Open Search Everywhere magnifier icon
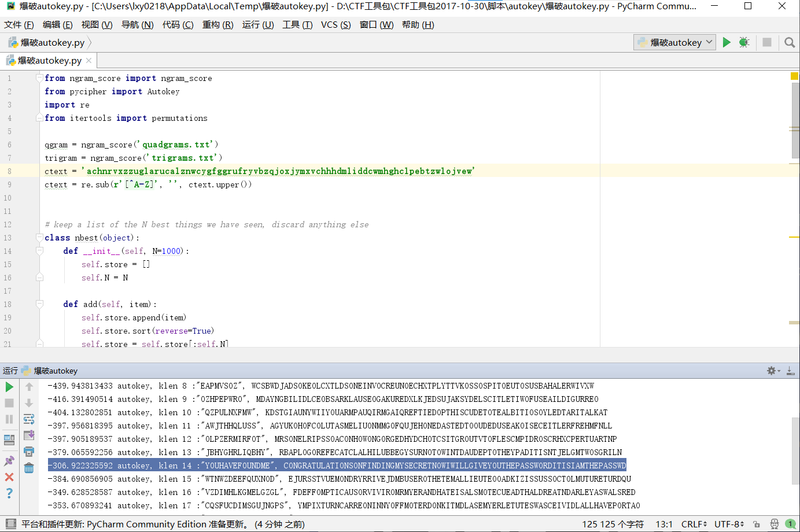Image resolution: width=800 pixels, height=532 pixels. (790, 42)
